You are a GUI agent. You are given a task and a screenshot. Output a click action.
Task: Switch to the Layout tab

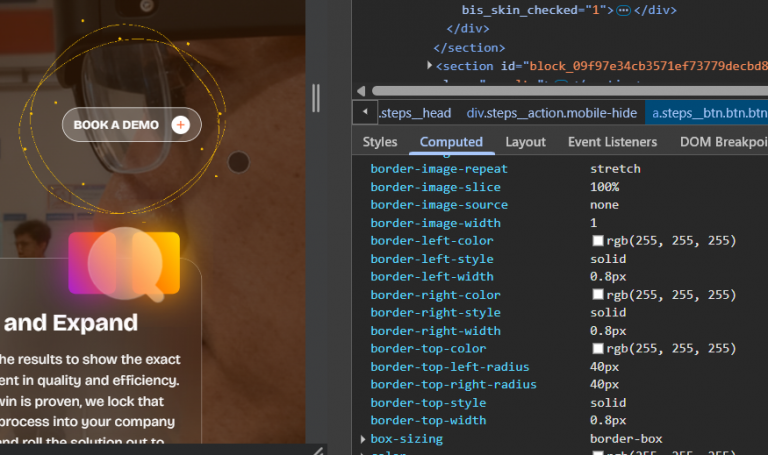(525, 142)
